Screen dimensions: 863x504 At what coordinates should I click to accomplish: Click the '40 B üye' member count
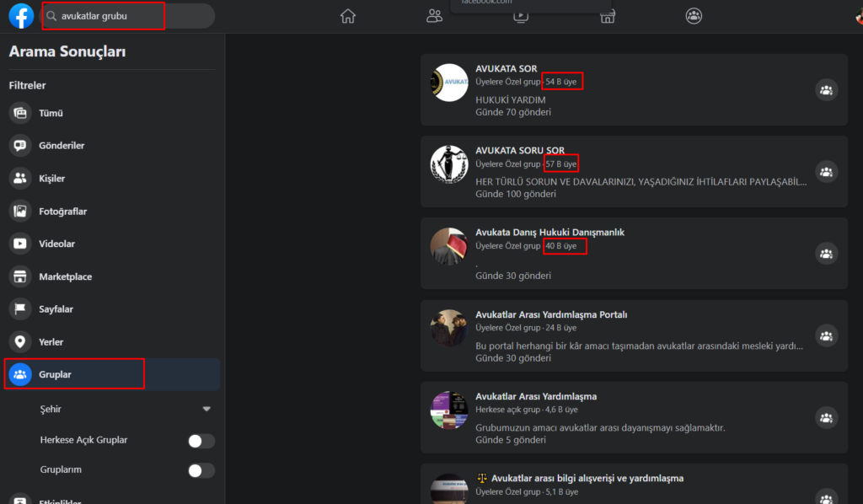click(x=560, y=246)
